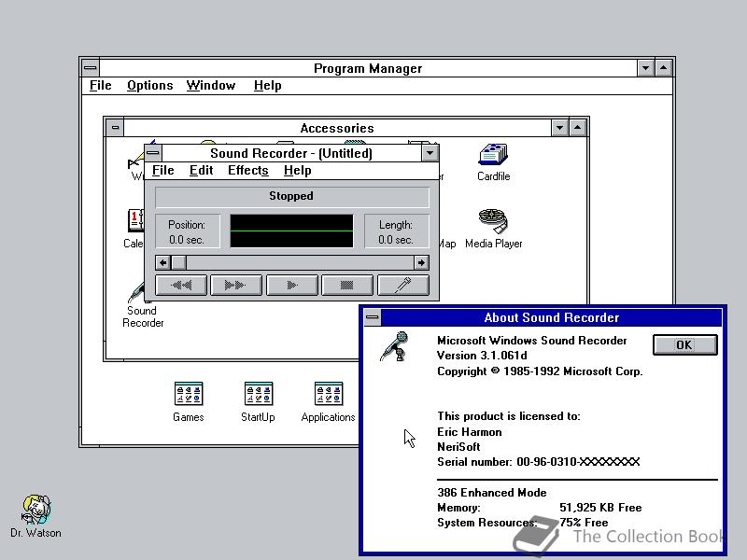Minimize the Sound Recorder window
This screenshot has width=747, height=560.
point(430,153)
